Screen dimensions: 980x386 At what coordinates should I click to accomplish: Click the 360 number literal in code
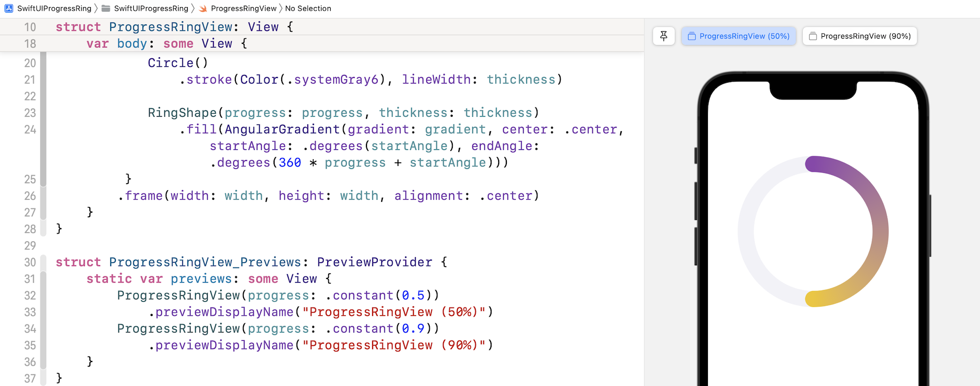tap(289, 163)
